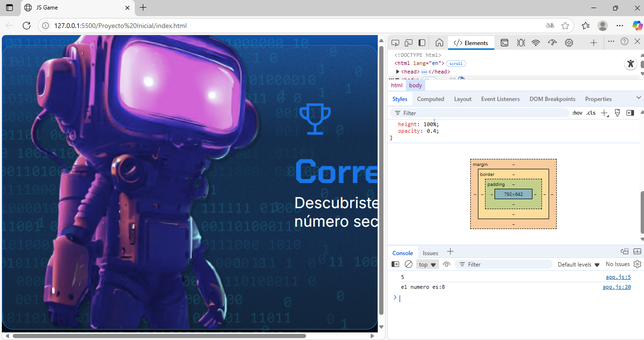644x340 pixels.
Task: Add this page to favorites star
Action: tap(565, 26)
